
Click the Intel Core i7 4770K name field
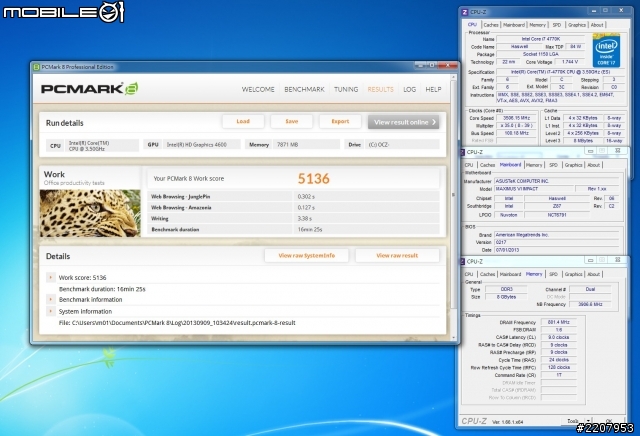pos(541,39)
